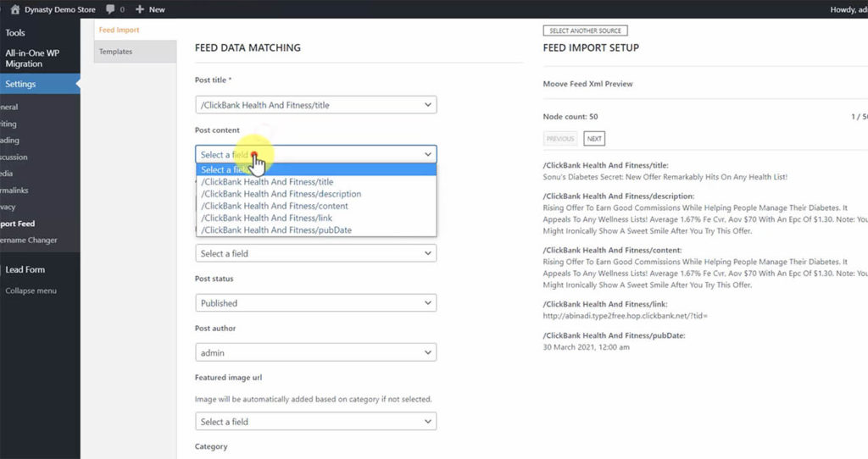The height and width of the screenshot is (459, 868).
Task: Select the Settings menu in sidebar
Action: (x=40, y=84)
